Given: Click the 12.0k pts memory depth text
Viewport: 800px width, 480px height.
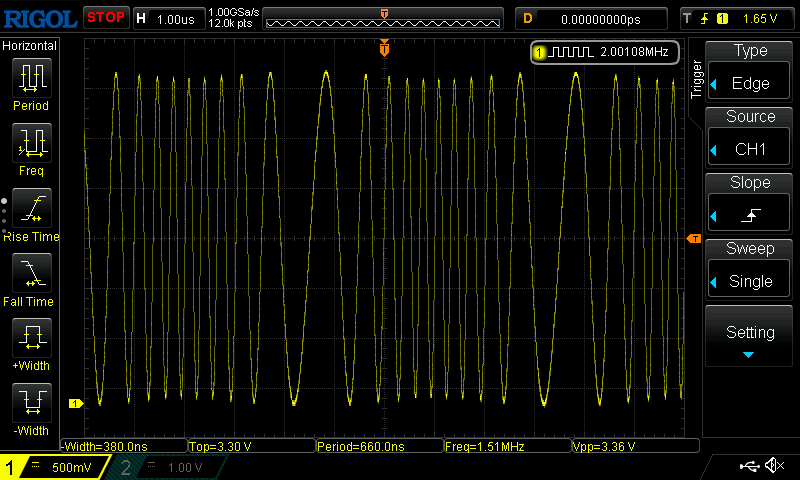Looking at the screenshot, I should 230,23.
